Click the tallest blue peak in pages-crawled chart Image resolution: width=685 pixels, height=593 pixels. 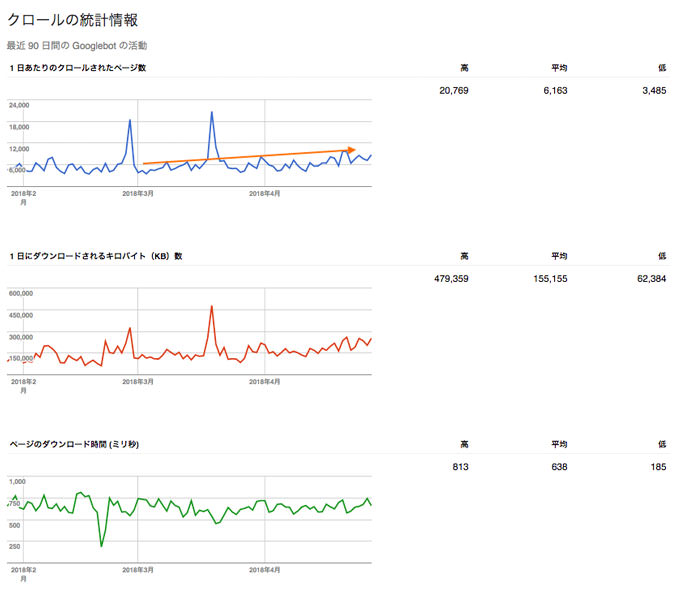pyautogui.click(x=212, y=112)
